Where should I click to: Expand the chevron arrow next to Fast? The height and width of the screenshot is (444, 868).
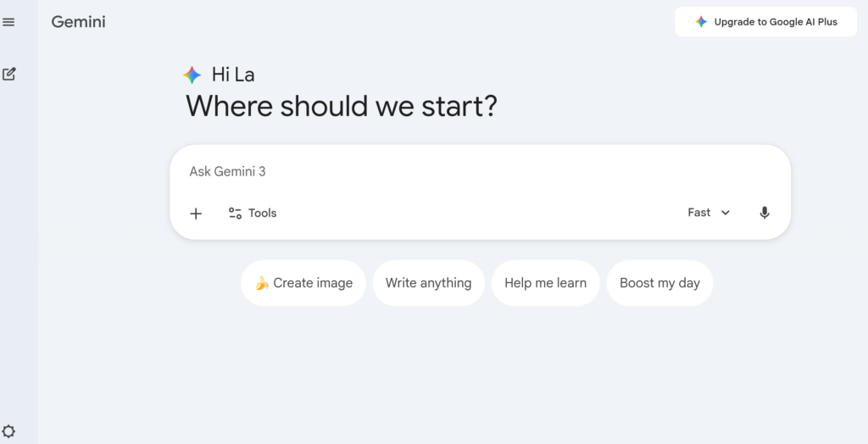pos(726,213)
